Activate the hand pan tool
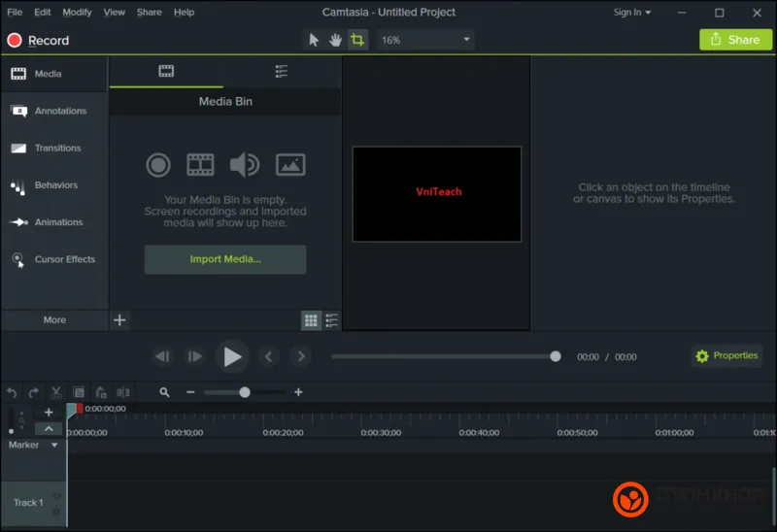Screen dimensions: 777x532 (x=335, y=40)
